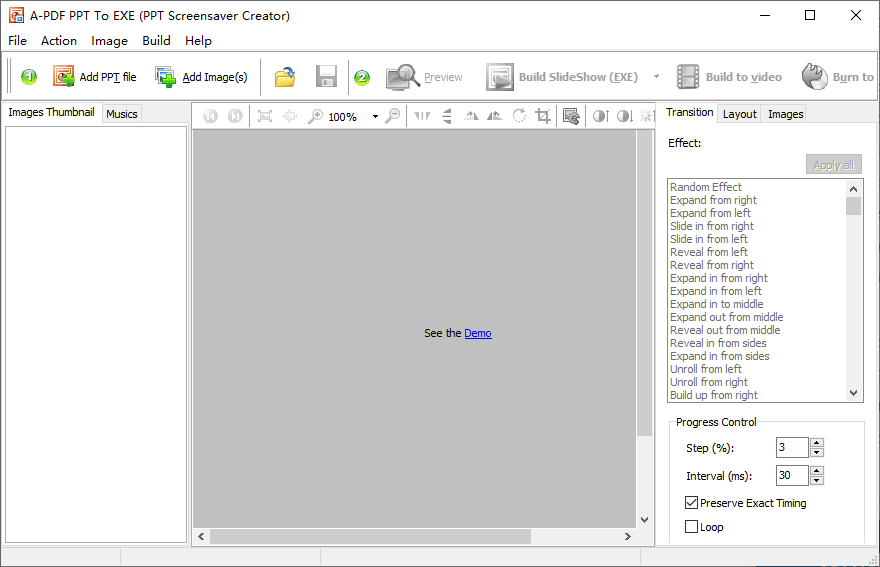Click the effect list scrollbar down arrow

(854, 394)
